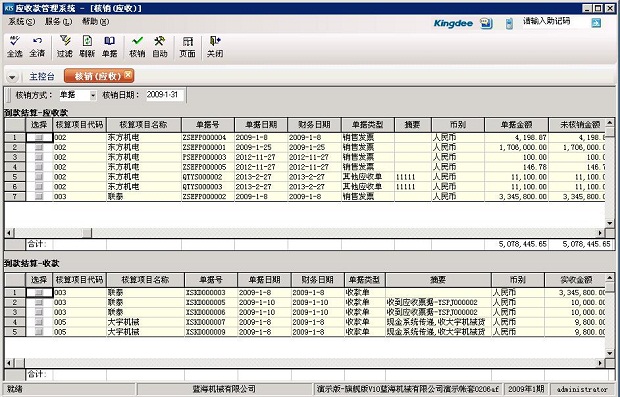Click the 2009年1期 period in status bar
This screenshot has width=620, height=397.
click(x=526, y=389)
